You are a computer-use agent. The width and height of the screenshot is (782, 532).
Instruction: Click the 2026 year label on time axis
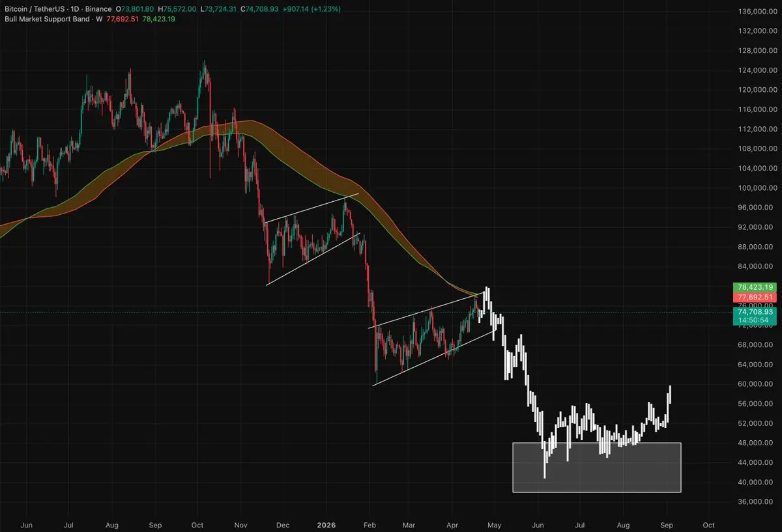tap(326, 525)
